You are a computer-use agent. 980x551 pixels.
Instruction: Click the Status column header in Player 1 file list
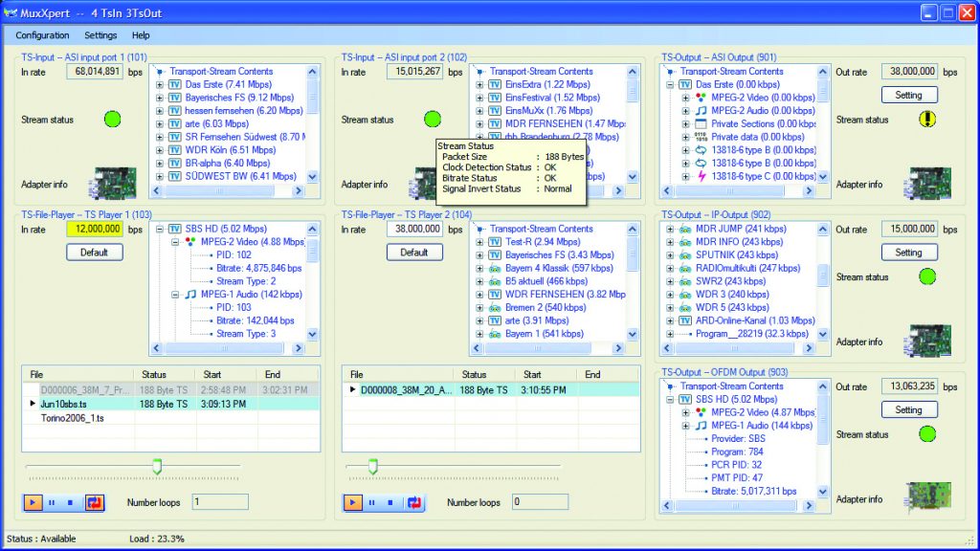pyautogui.click(x=165, y=375)
